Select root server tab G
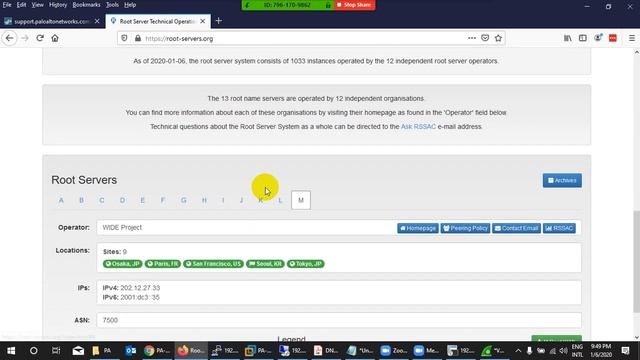Image resolution: width=640 pixels, height=360 pixels. tap(184, 200)
